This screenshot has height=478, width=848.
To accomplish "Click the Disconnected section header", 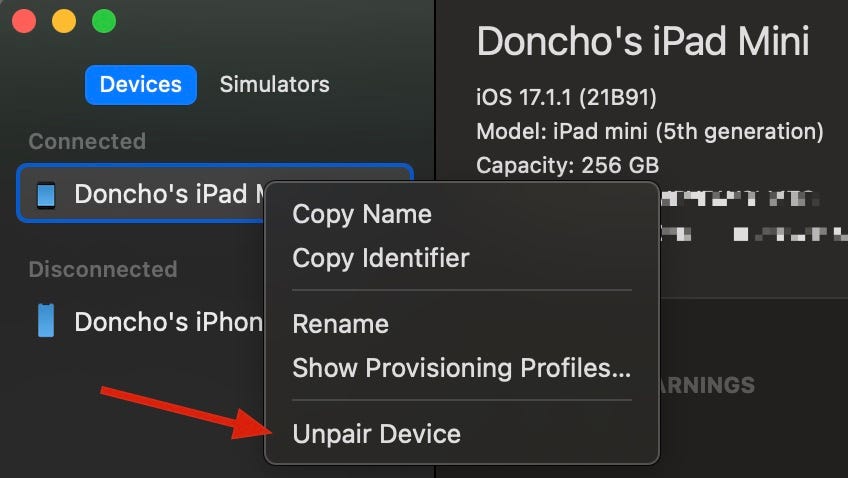I will (x=103, y=269).
